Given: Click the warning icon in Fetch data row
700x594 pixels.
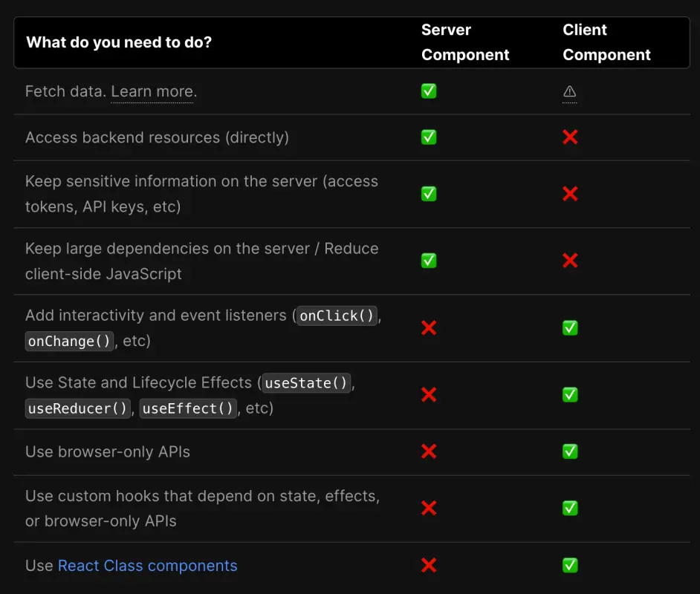Looking at the screenshot, I should coord(570,91).
